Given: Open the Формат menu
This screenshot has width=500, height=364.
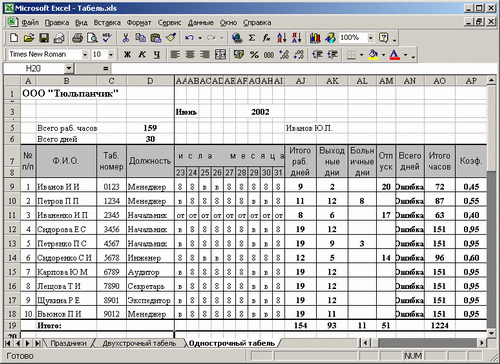Looking at the screenshot, I should point(139,23).
